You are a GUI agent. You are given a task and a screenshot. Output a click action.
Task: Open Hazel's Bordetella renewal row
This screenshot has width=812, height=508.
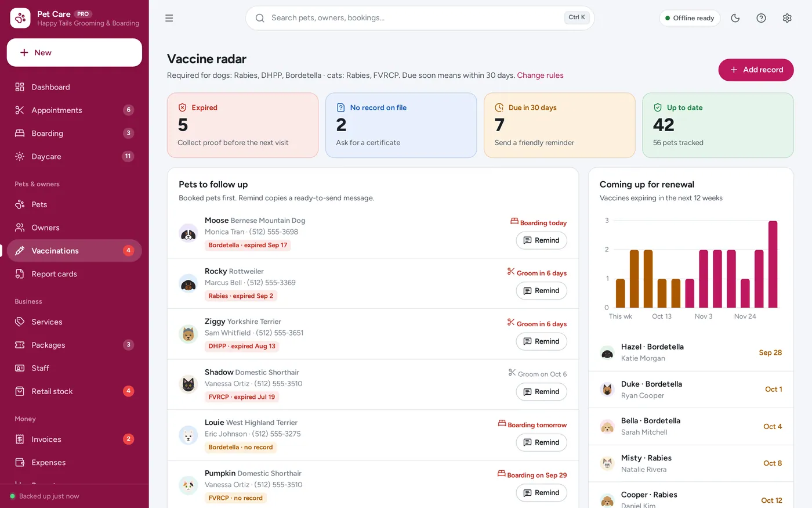[x=691, y=352]
